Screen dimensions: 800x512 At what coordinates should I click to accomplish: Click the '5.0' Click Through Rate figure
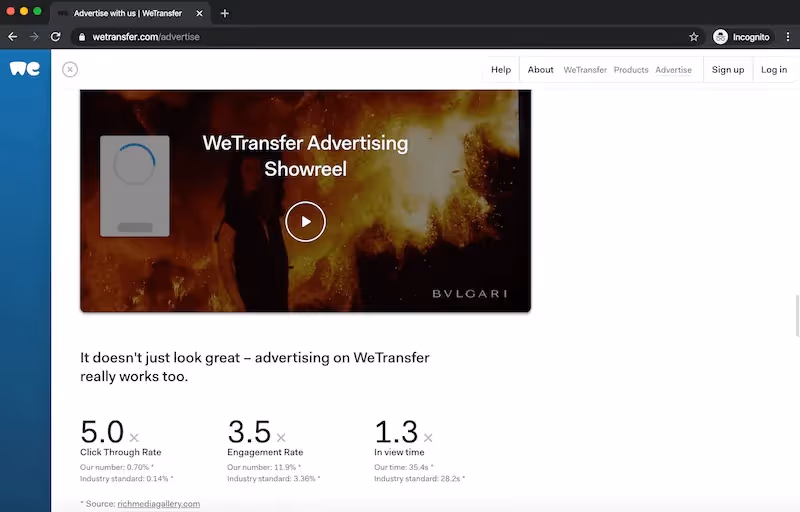click(x=102, y=431)
